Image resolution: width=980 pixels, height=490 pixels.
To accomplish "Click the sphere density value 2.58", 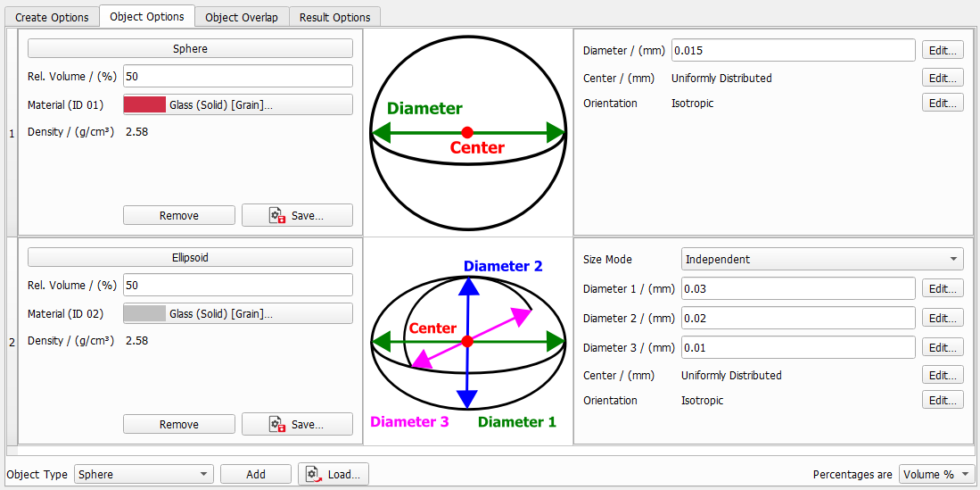I will [136, 131].
